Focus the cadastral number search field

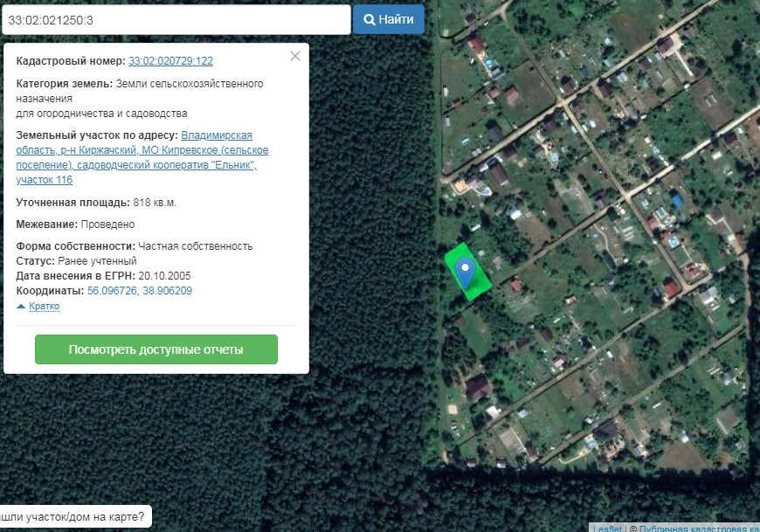[175, 19]
